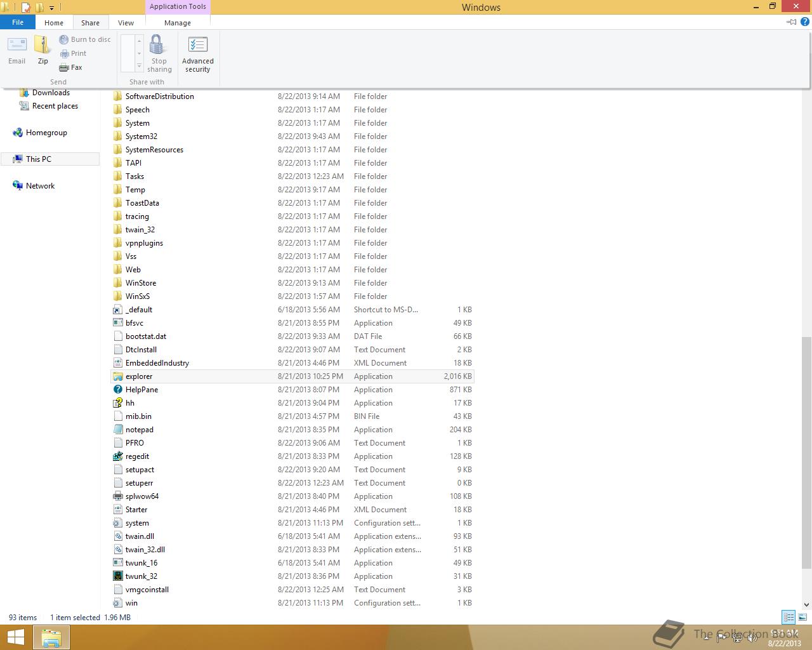Viewport: 812px width, 650px height.
Task: Click the Zip folder icon
Action: tap(43, 44)
